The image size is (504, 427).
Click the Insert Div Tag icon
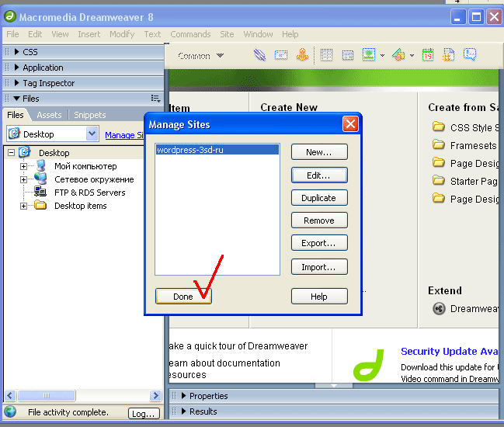[348, 55]
